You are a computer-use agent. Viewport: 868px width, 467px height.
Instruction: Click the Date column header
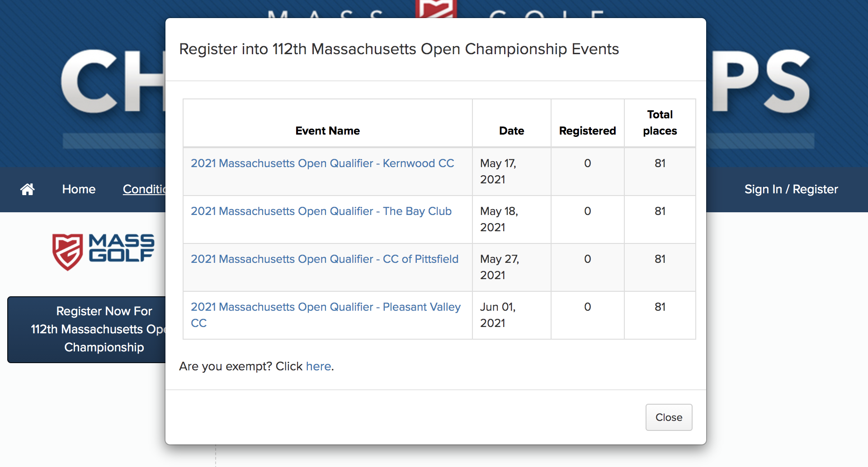point(512,131)
